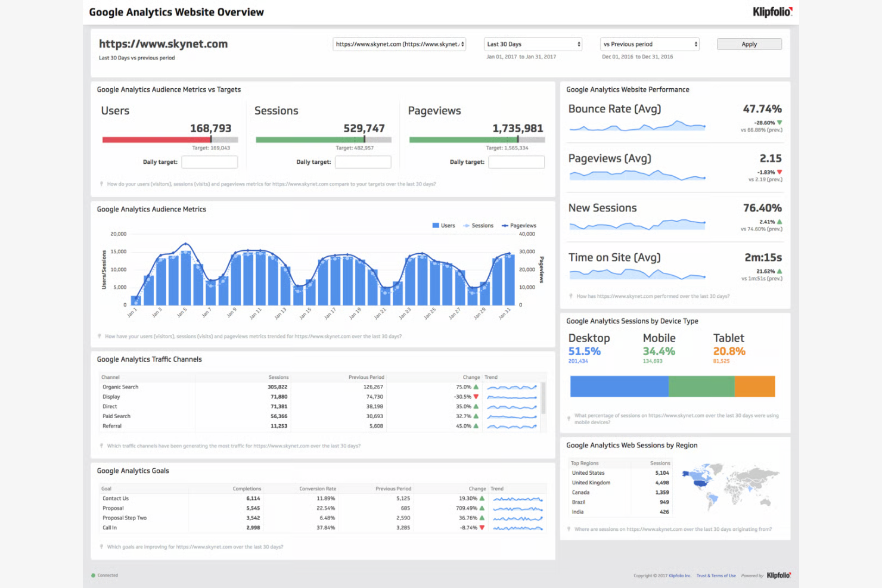
Task: Open the Trust & Terms of Use link
Action: coord(716,575)
